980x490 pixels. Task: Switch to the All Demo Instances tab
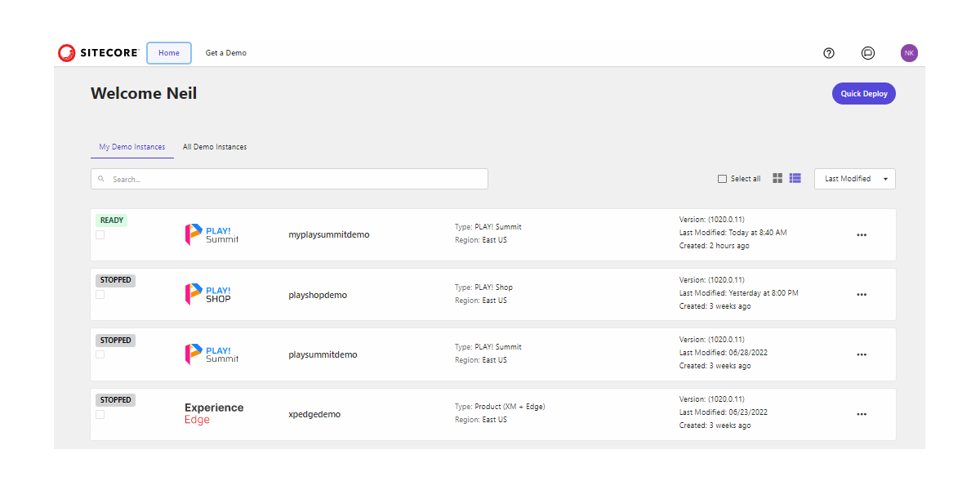[215, 147]
